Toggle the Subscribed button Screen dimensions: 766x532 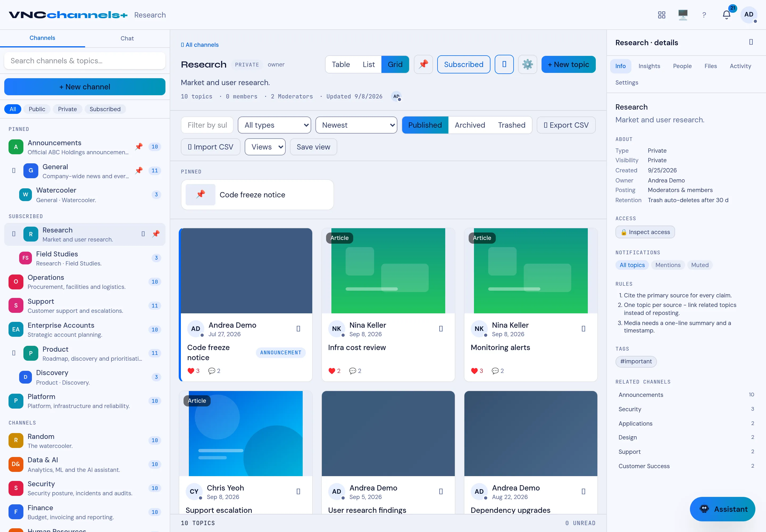[463, 64]
